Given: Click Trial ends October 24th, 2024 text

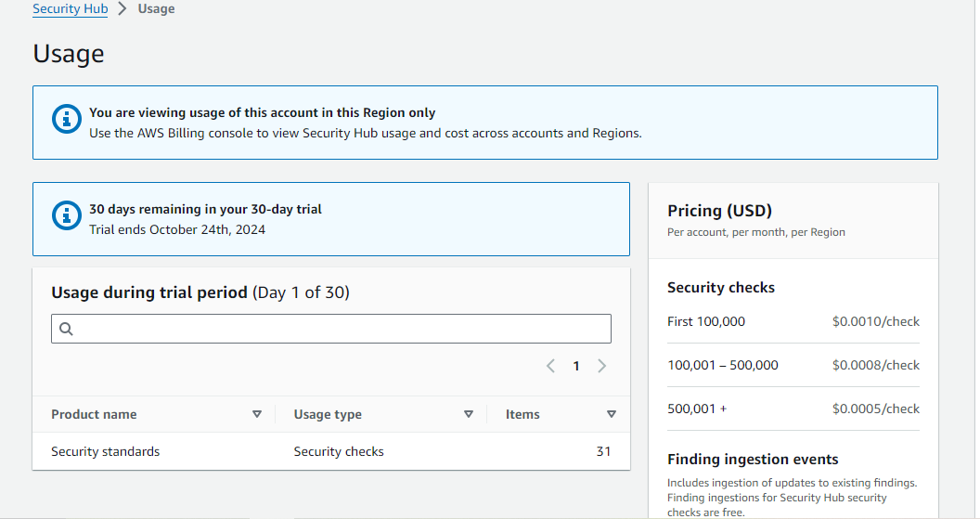Looking at the screenshot, I should [x=177, y=229].
